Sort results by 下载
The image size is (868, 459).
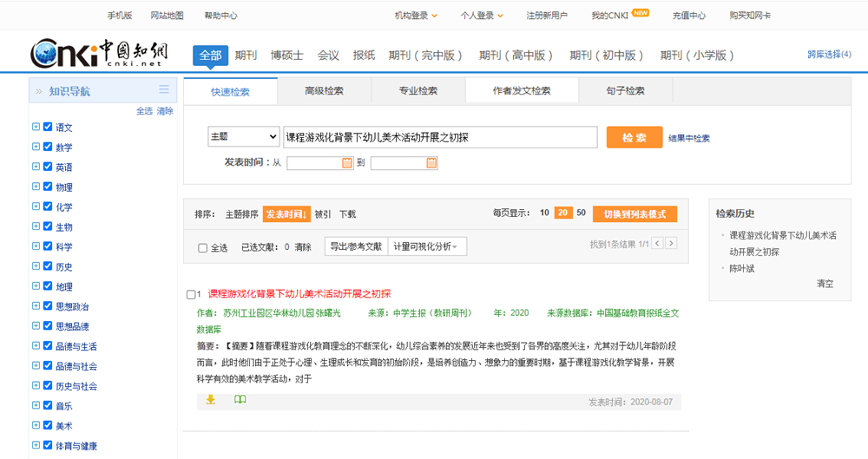[348, 214]
